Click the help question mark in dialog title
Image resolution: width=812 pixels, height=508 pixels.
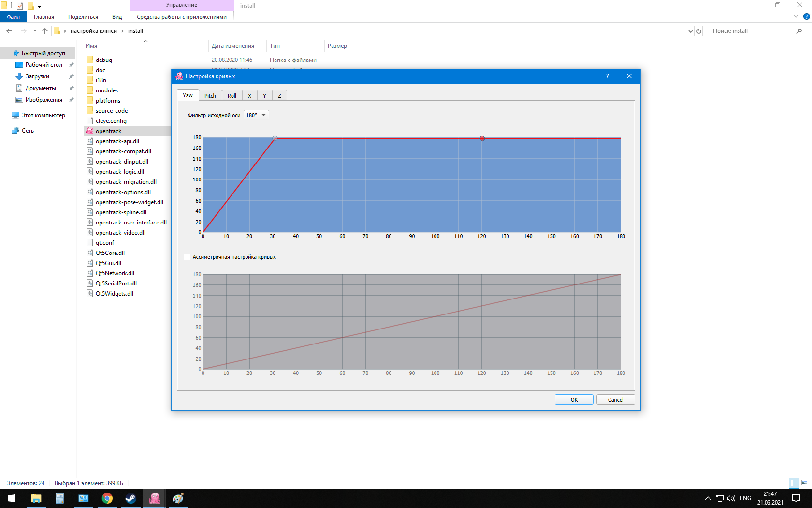point(607,76)
